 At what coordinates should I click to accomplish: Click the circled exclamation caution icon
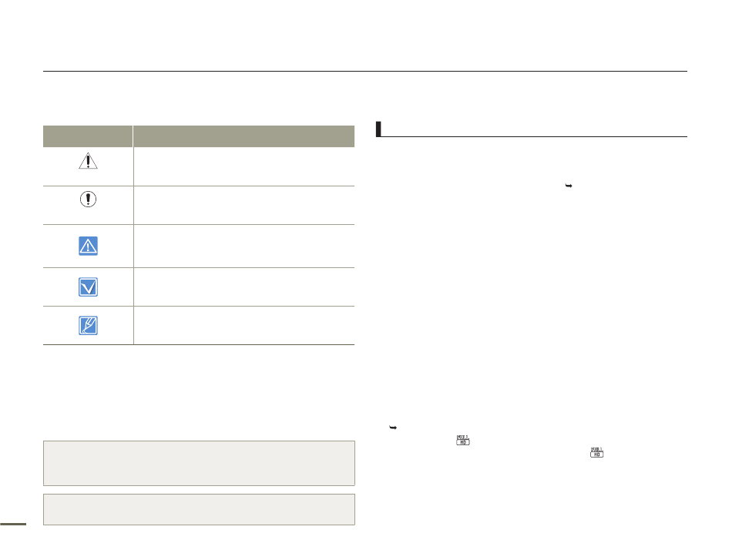tap(89, 200)
